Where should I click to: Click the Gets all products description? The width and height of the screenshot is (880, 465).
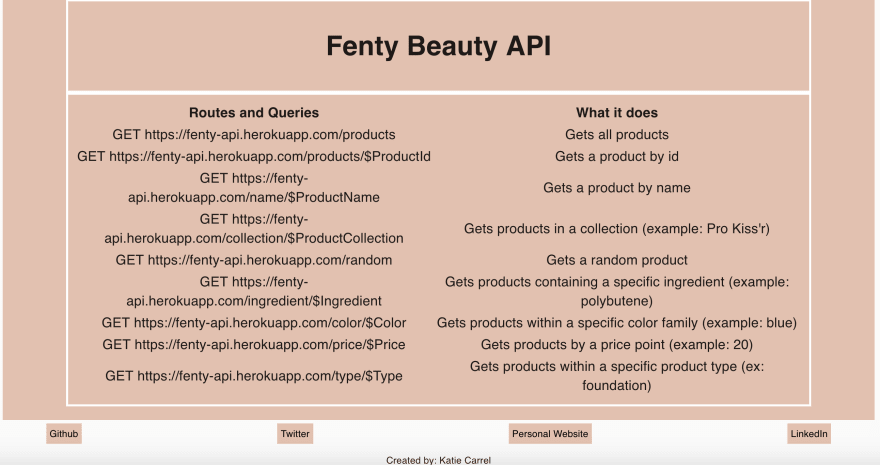[x=617, y=135]
